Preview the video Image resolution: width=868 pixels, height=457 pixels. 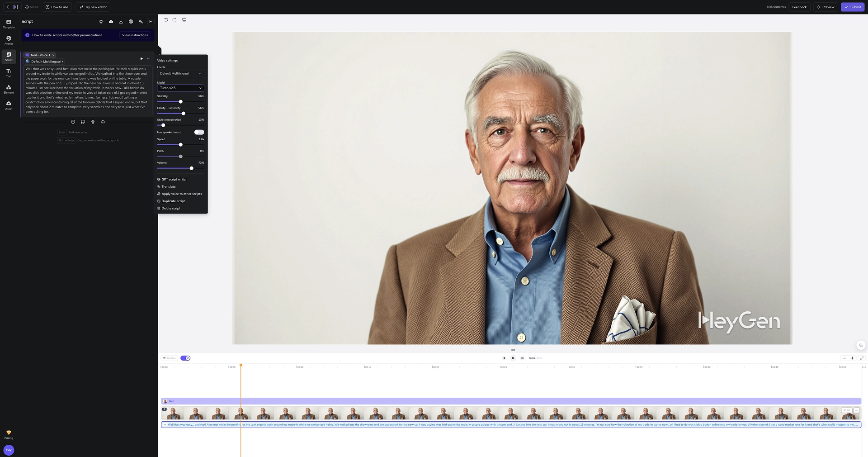coord(826,7)
